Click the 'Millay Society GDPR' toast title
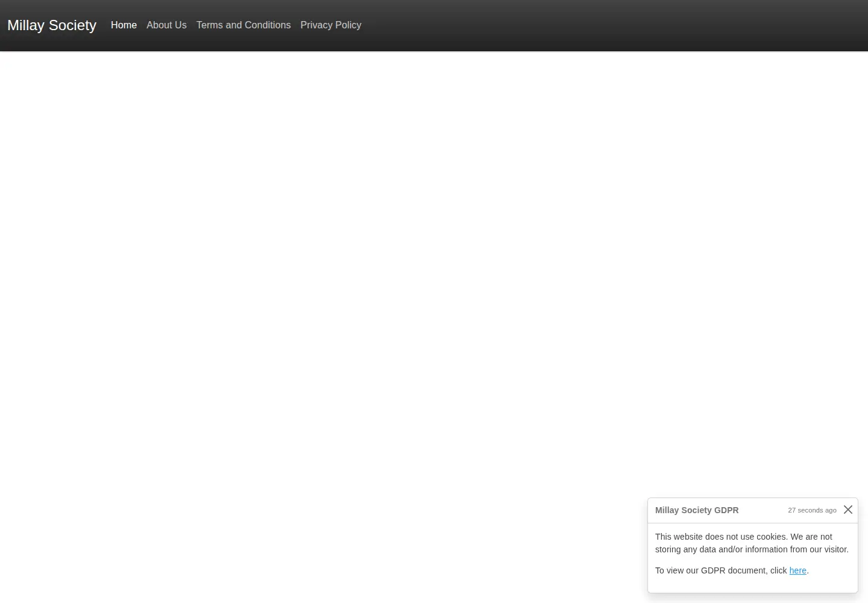The height and width of the screenshot is (603, 868). click(697, 510)
